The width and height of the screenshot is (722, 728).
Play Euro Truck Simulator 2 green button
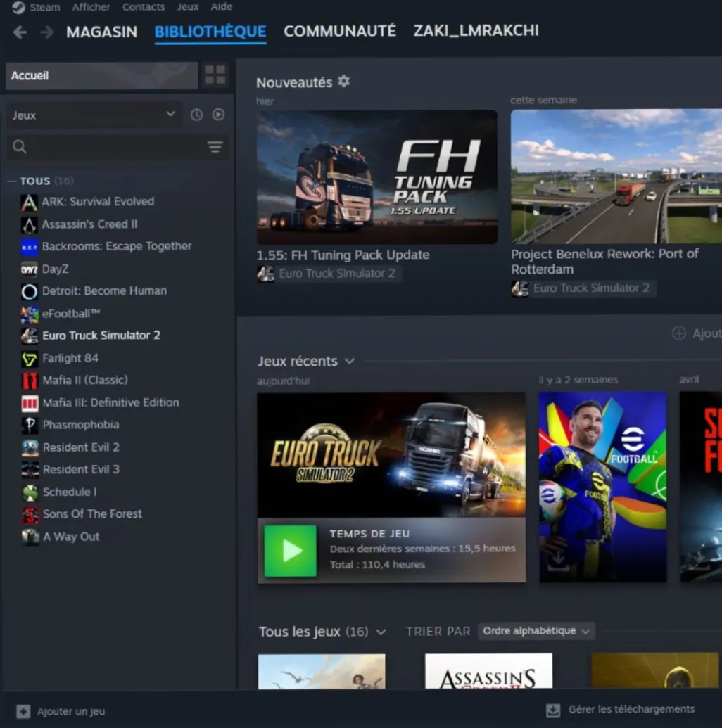(291, 551)
